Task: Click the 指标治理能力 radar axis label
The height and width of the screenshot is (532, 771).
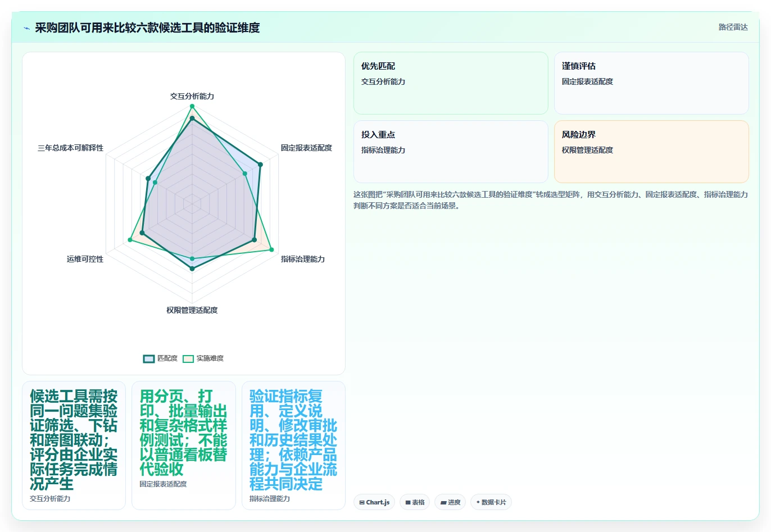Action: click(x=303, y=259)
